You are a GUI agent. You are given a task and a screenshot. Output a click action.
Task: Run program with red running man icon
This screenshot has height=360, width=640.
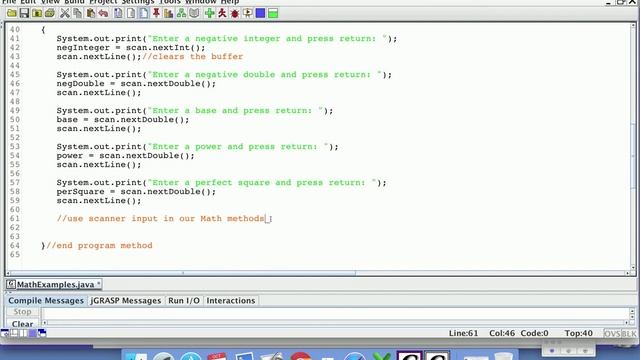point(222,13)
